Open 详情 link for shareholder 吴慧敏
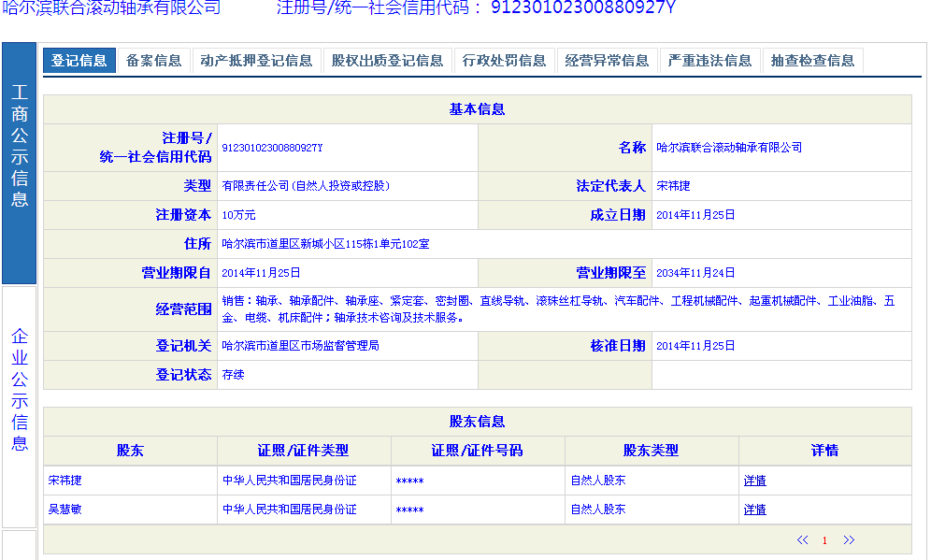931x560 pixels. [754, 510]
